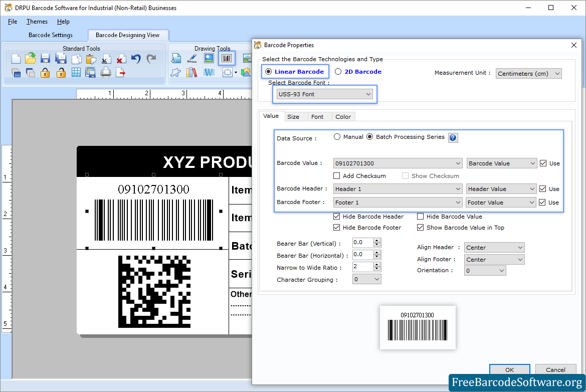Save the label with the single floppy icon

point(45,59)
